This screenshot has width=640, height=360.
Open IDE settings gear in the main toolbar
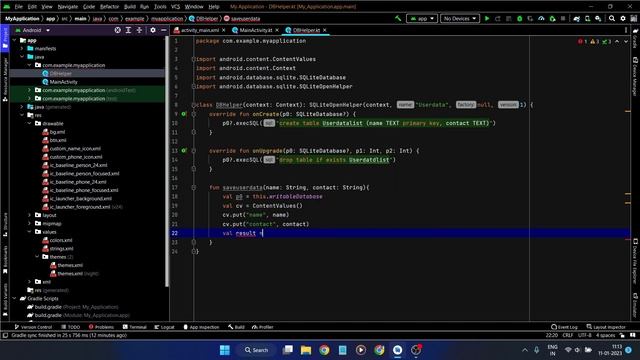[x=623, y=18]
